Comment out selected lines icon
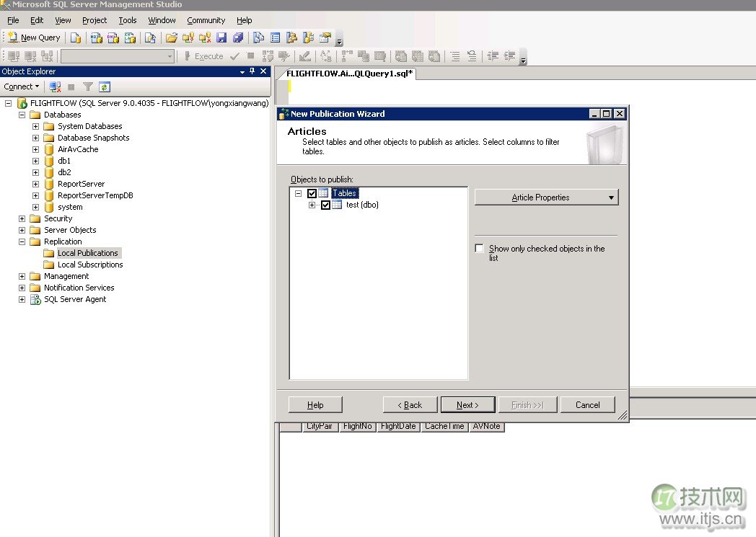Viewport: 756px width, 537px height. (455, 56)
